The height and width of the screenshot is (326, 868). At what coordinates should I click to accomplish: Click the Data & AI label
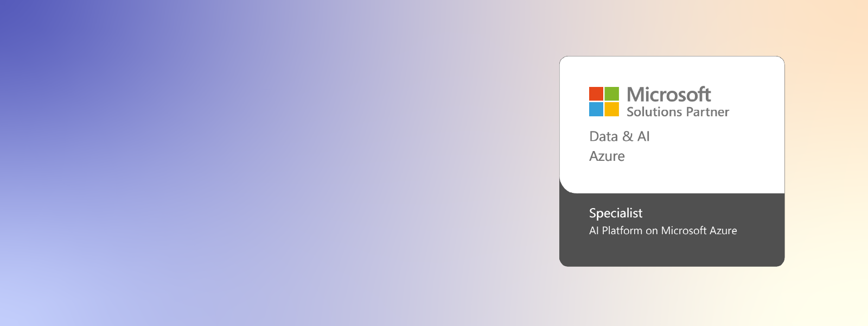click(x=620, y=136)
